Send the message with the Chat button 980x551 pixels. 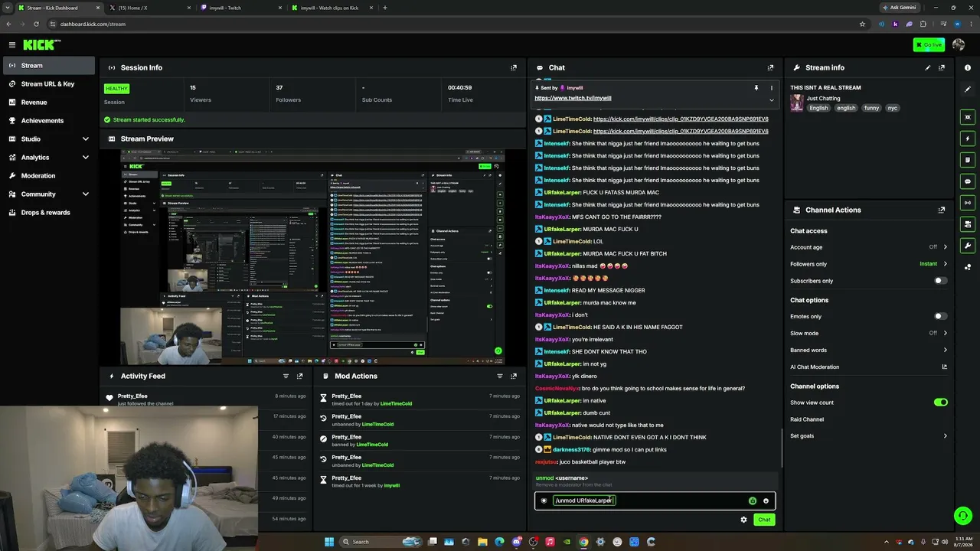[x=764, y=520]
